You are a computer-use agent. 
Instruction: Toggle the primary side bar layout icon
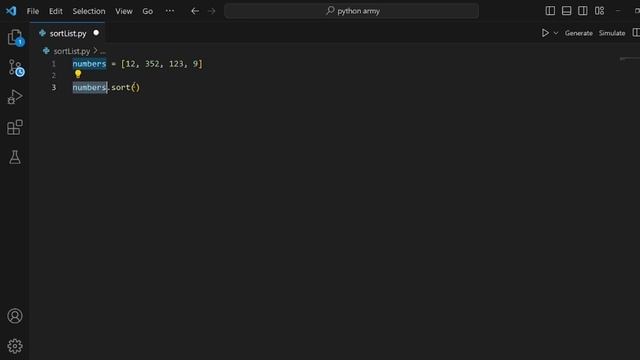550,11
